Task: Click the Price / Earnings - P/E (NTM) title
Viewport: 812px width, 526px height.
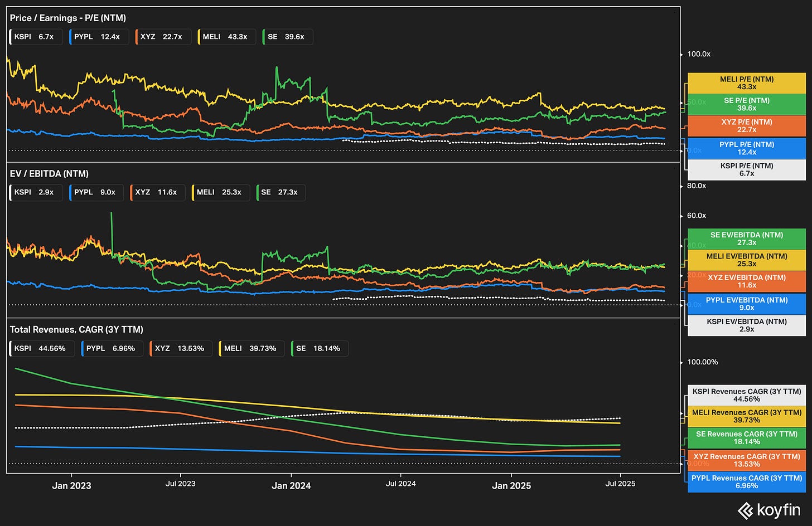Action: pyautogui.click(x=68, y=18)
